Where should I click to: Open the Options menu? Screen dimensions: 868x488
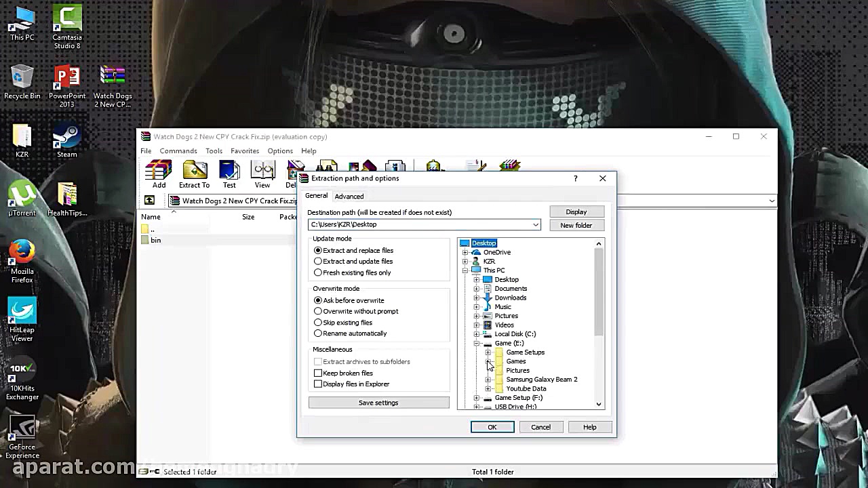pyautogui.click(x=280, y=151)
